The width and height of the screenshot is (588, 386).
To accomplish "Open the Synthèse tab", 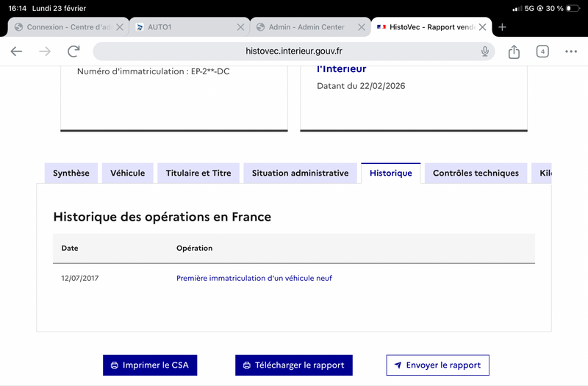I will pos(71,173).
